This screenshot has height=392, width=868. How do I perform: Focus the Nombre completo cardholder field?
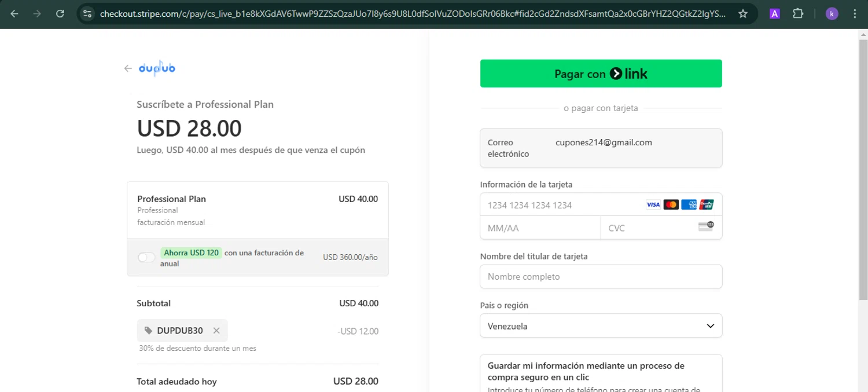pyautogui.click(x=601, y=277)
